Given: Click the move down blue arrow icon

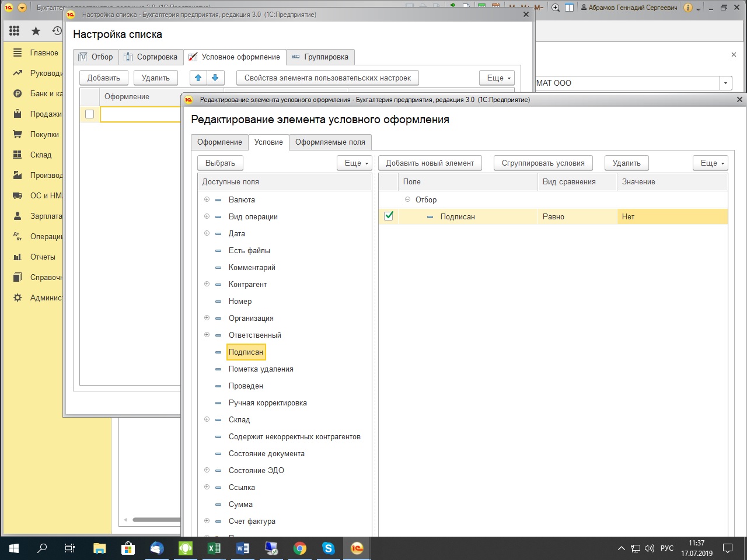Looking at the screenshot, I should (x=215, y=78).
